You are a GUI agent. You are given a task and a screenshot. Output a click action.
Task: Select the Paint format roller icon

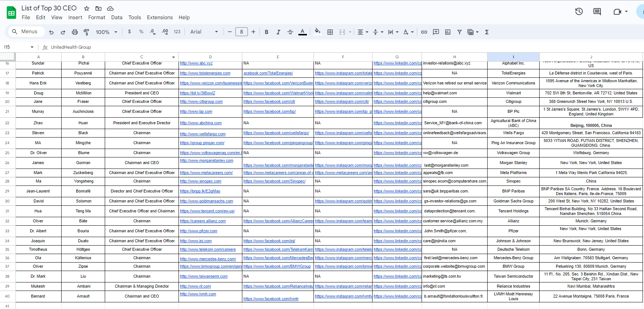86,32
